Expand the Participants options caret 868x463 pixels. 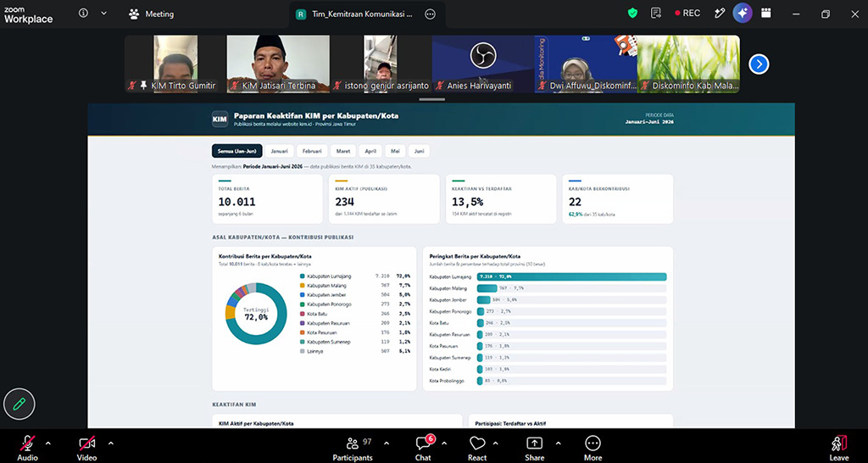[x=387, y=443]
